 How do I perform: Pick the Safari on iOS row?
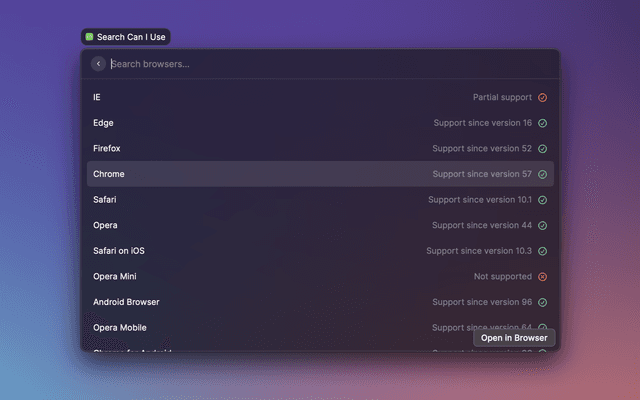(300, 251)
